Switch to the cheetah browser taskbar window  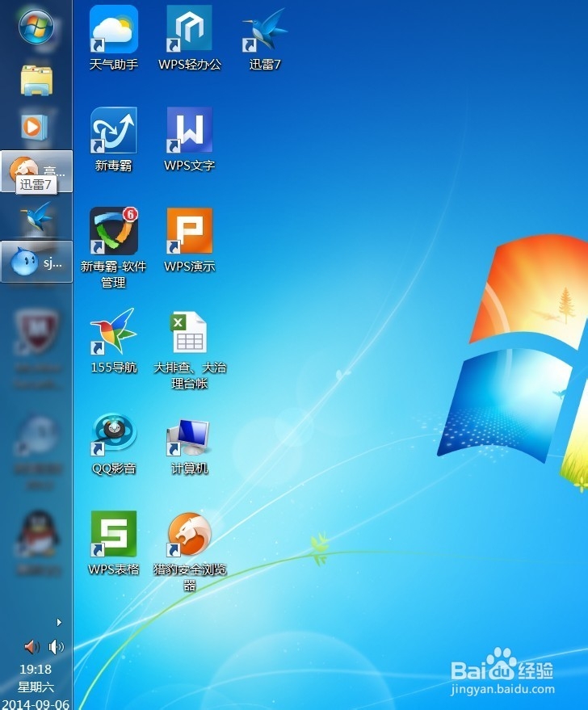(x=36, y=171)
